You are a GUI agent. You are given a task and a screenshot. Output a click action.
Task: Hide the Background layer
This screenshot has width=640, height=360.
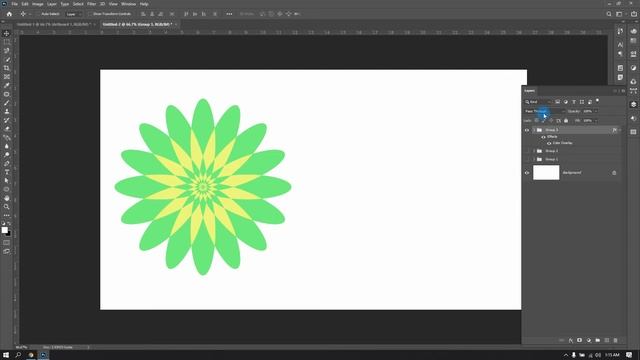tap(527, 173)
